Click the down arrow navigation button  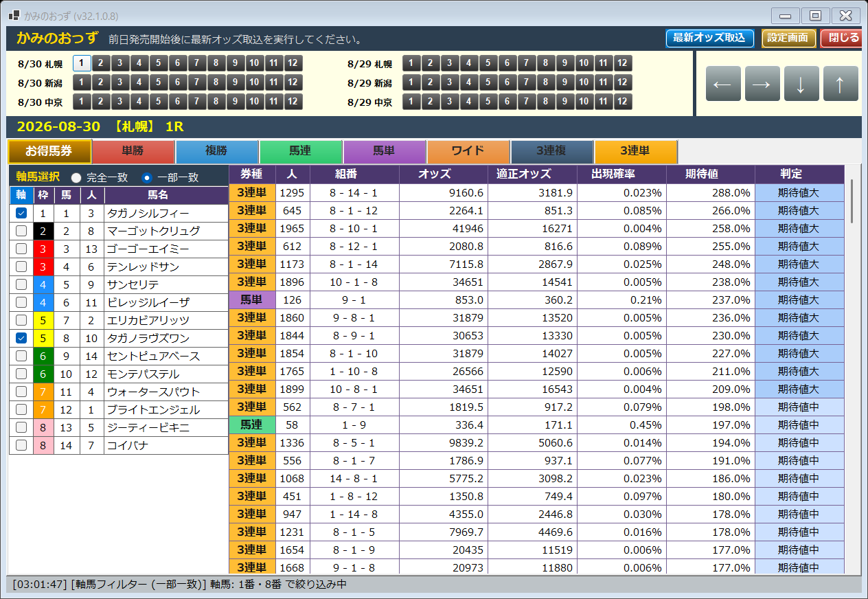point(801,84)
